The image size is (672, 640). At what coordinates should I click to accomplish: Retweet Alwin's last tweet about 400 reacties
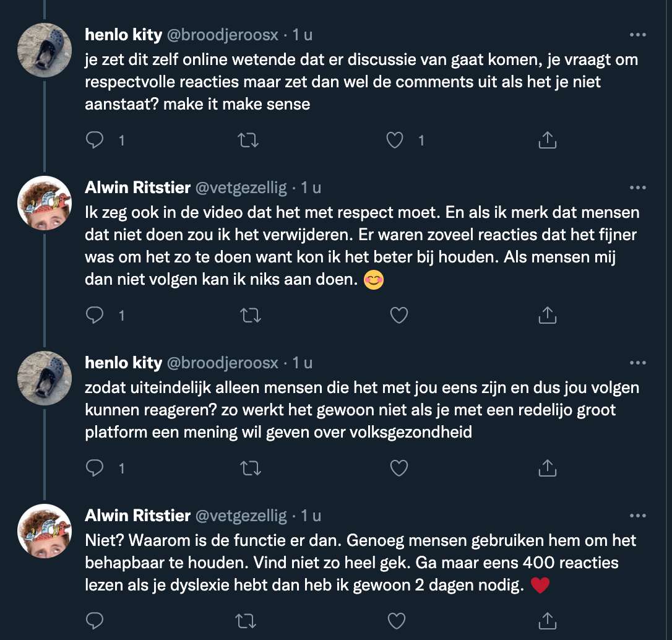[246, 621]
